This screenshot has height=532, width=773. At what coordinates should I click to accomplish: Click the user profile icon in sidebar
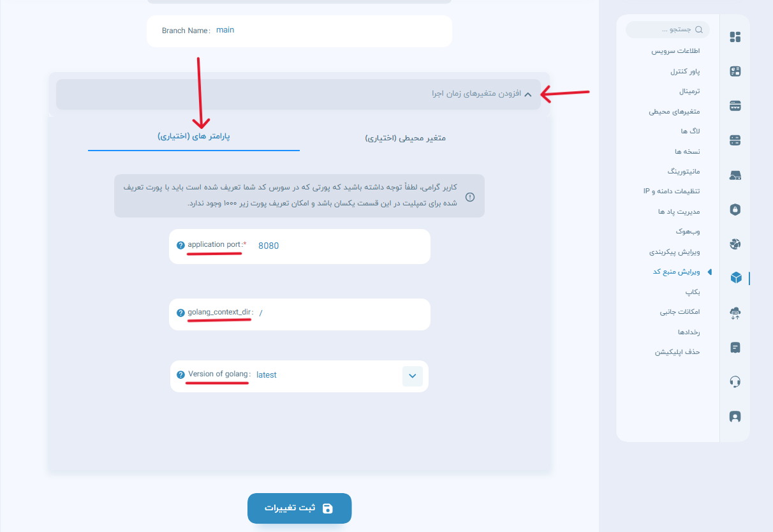(x=735, y=416)
